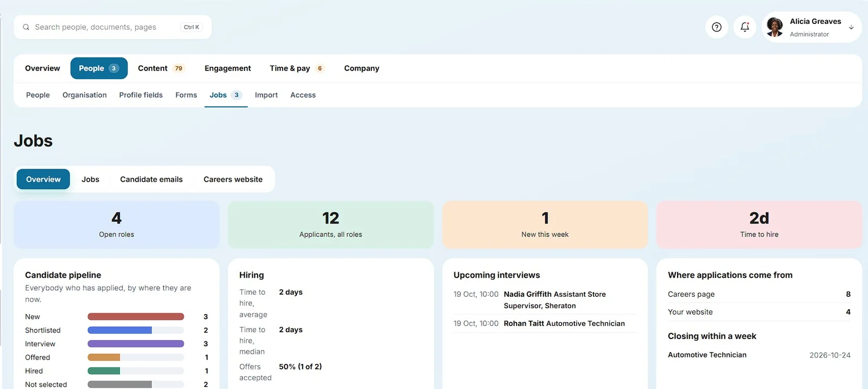The width and height of the screenshot is (868, 389).
Task: Open the Company tab
Action: [x=361, y=68]
